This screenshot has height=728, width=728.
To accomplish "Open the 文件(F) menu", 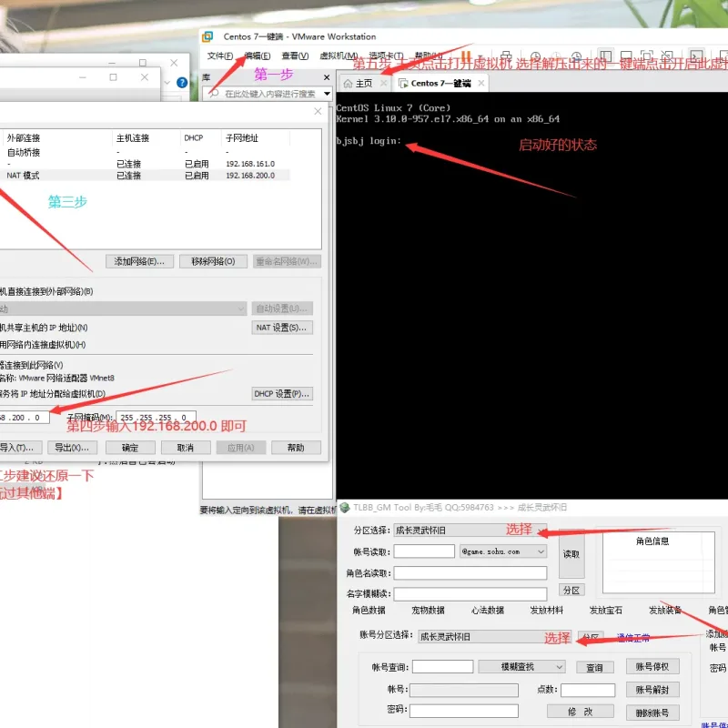I will point(219,56).
